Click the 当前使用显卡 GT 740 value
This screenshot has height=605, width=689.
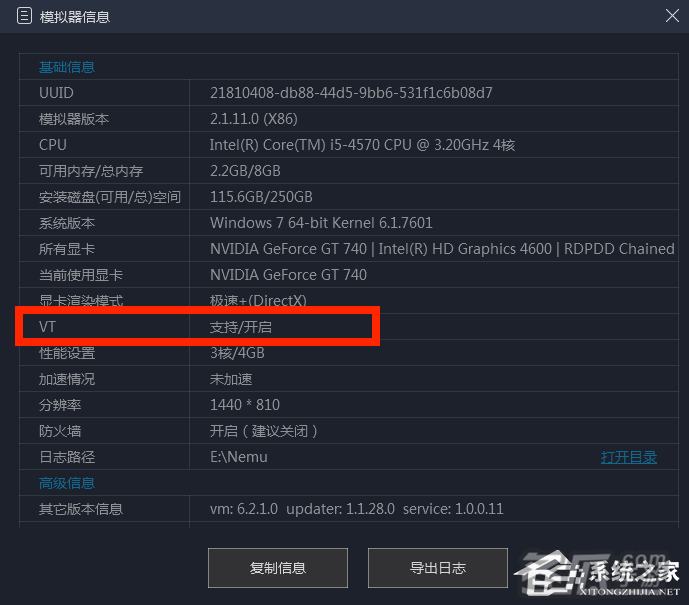288,275
